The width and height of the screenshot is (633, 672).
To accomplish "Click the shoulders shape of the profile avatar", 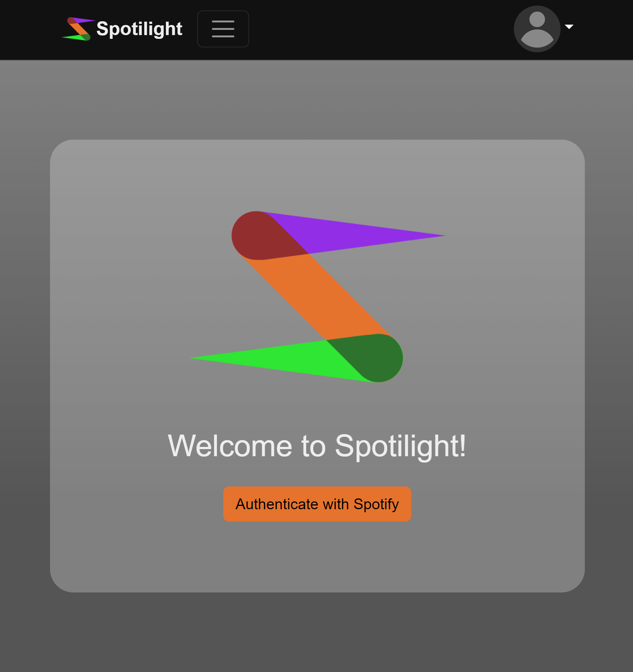I will [537, 38].
